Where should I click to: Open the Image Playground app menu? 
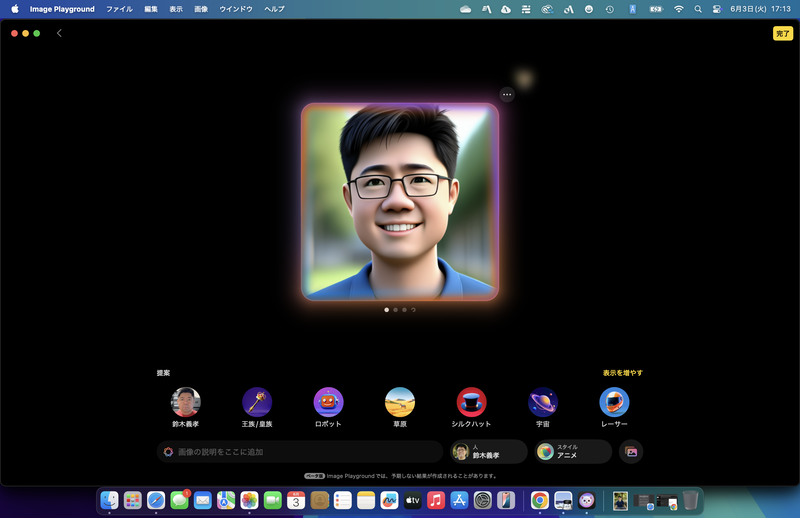(x=62, y=9)
